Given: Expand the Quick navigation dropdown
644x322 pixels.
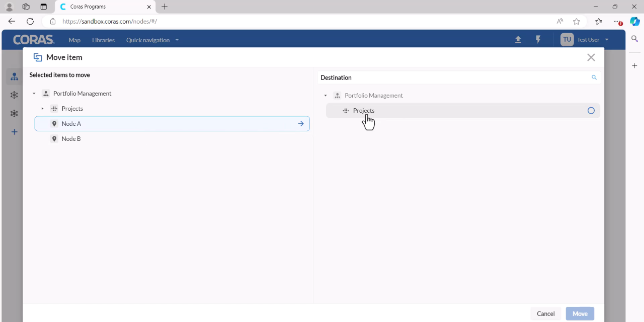Looking at the screenshot, I should click(152, 40).
